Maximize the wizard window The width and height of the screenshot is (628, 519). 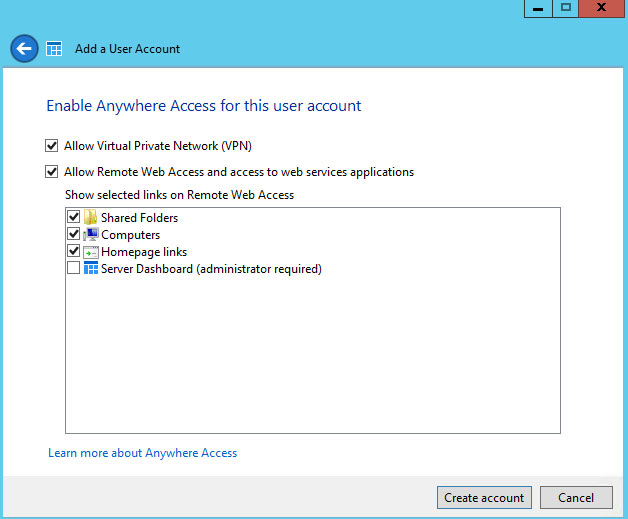point(566,7)
